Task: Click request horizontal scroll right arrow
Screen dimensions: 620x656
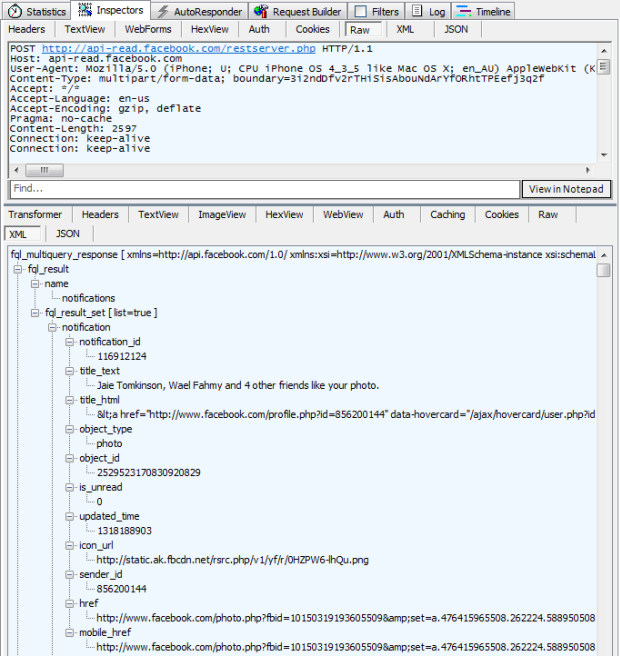Action: [588, 170]
